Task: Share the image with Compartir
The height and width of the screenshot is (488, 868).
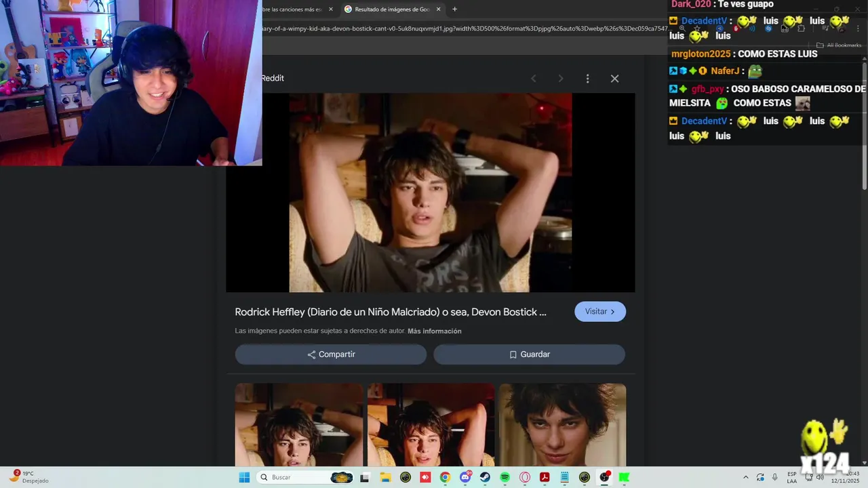Action: (331, 354)
